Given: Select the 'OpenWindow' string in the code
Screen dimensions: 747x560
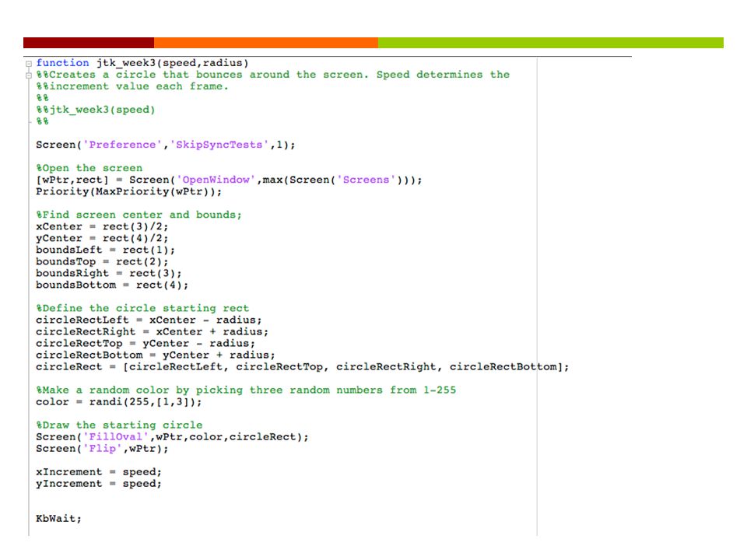Looking at the screenshot, I should pyautogui.click(x=216, y=180).
